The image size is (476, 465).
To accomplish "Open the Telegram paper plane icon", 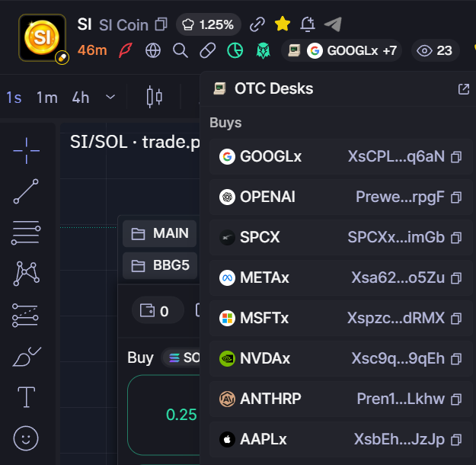I will (x=333, y=24).
